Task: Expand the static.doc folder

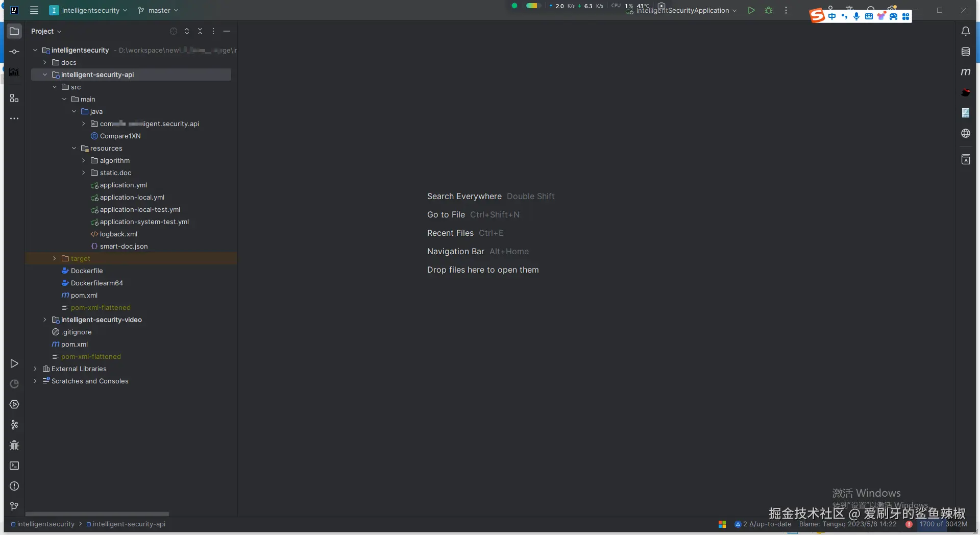Action: tap(84, 173)
